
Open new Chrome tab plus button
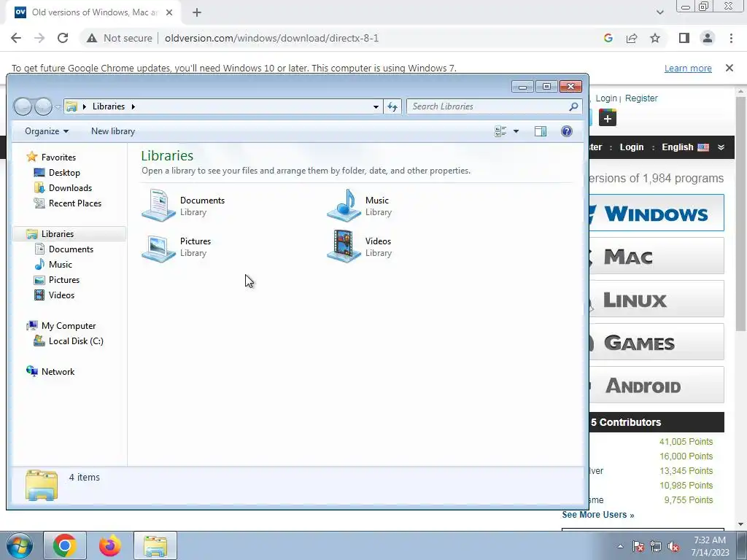[197, 12]
